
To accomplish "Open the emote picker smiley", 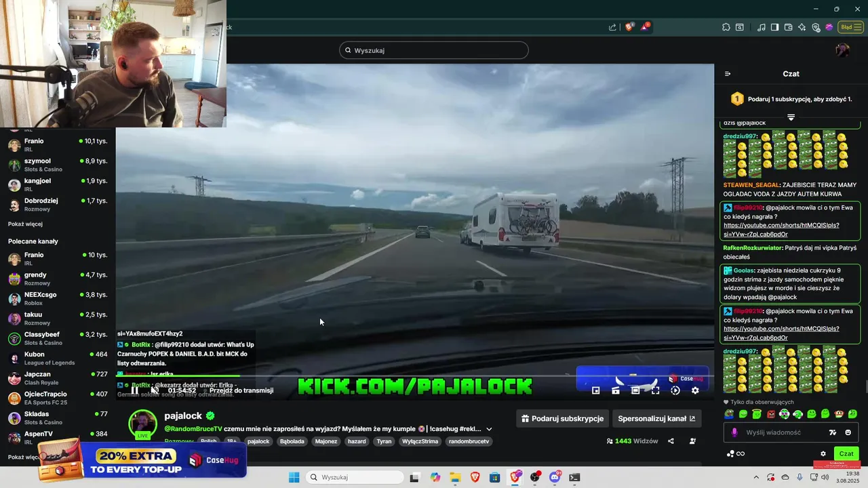I will (848, 432).
